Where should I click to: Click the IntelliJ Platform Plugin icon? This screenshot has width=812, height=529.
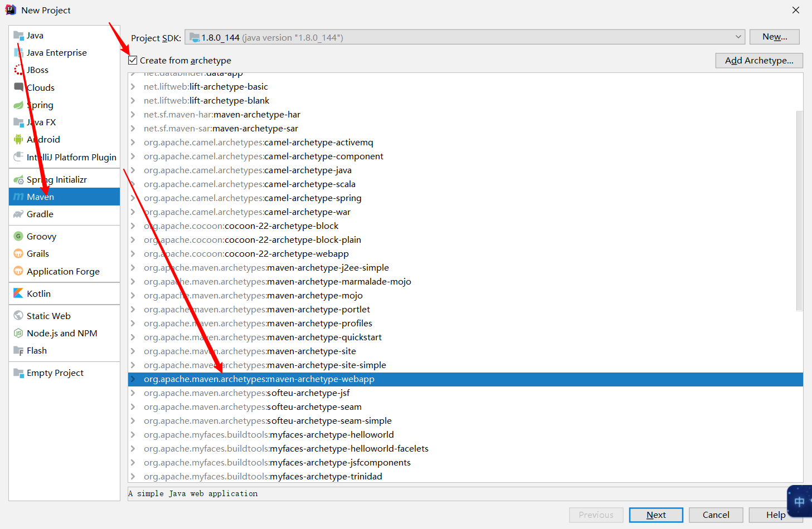coord(18,157)
